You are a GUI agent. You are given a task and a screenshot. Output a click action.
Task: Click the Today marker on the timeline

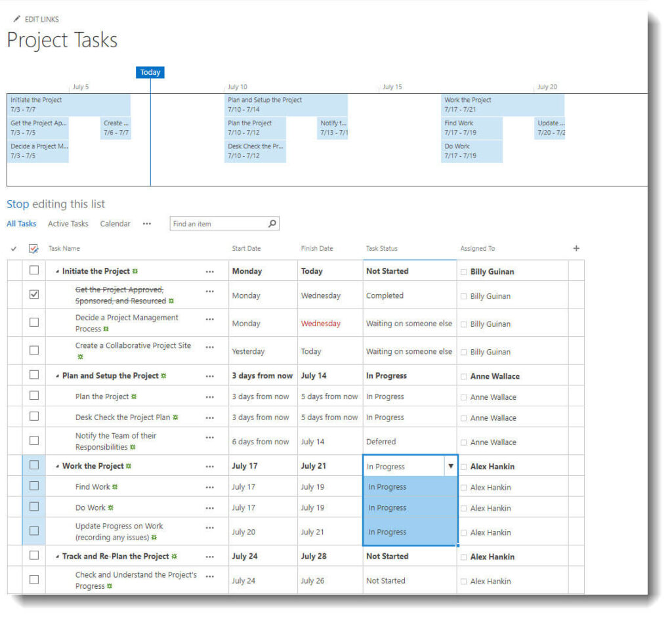pyautogui.click(x=150, y=72)
